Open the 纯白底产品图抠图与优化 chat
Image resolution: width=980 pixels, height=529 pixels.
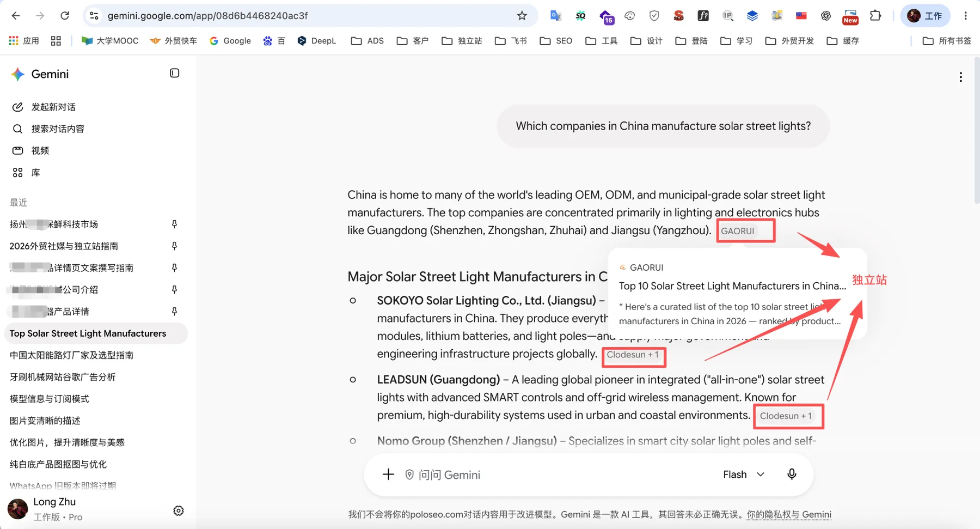(58, 464)
